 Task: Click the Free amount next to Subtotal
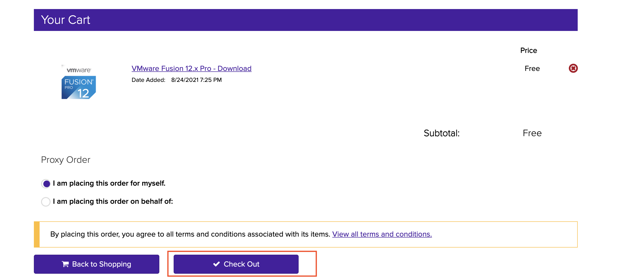[532, 133]
